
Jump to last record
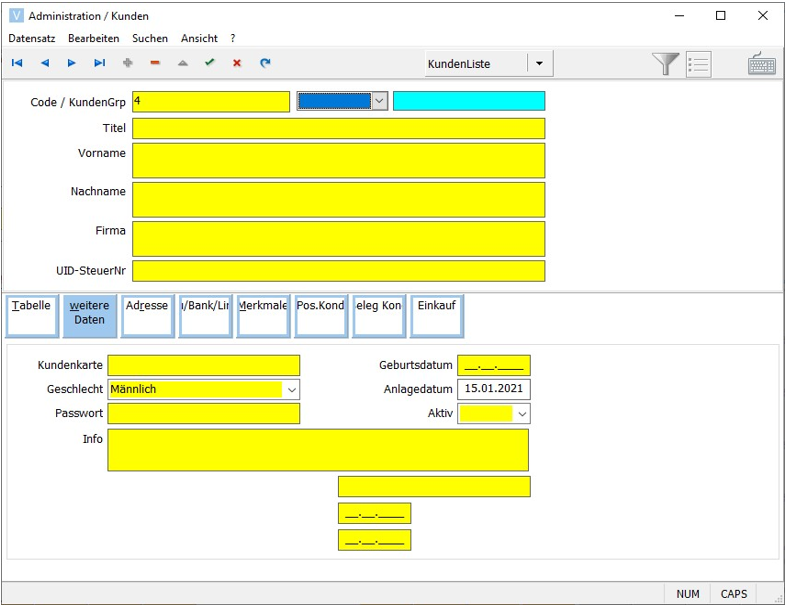pos(99,63)
